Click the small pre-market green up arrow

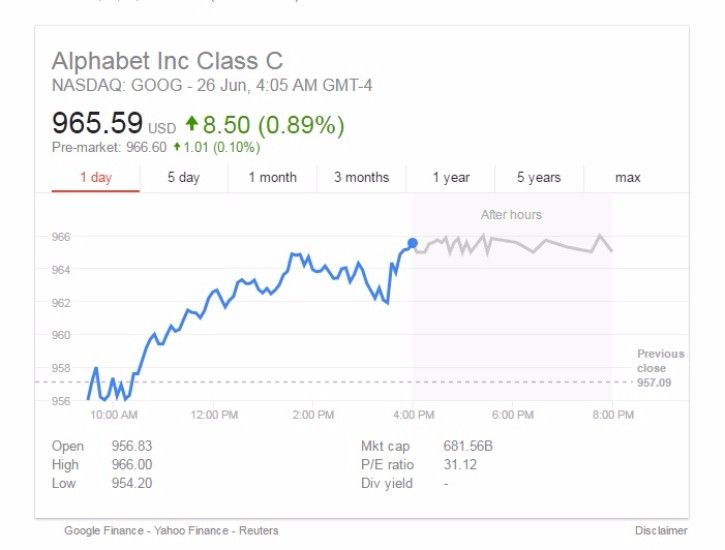(177, 148)
